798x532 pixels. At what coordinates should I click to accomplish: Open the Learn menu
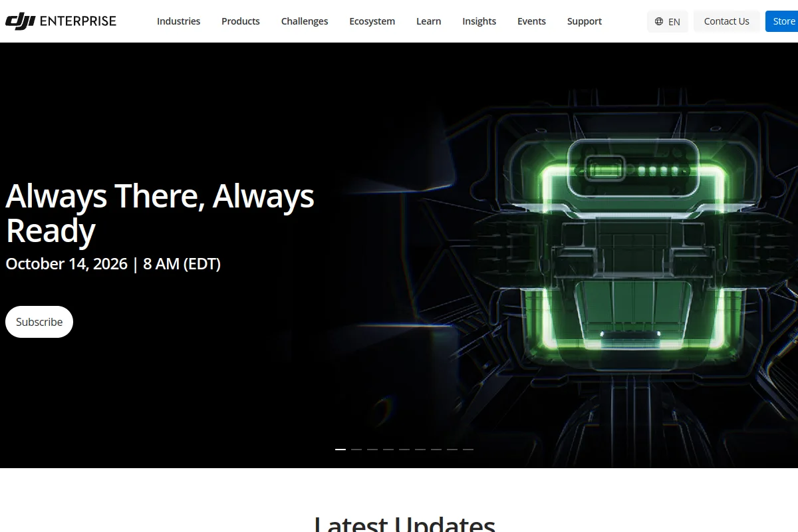428,21
